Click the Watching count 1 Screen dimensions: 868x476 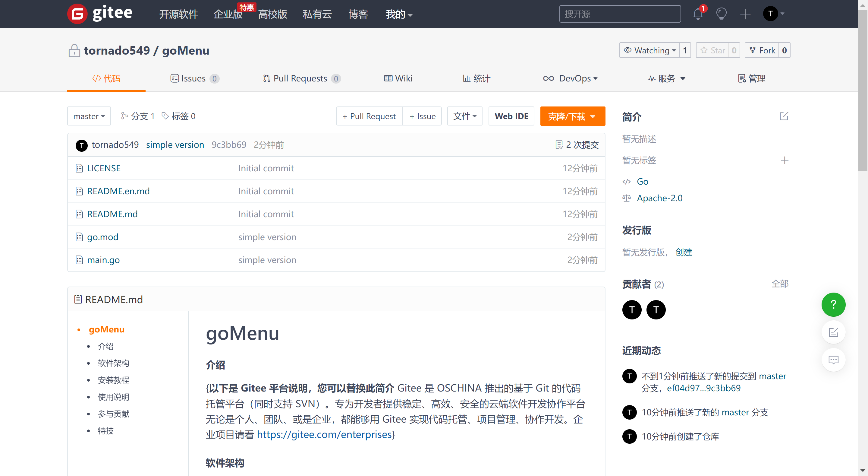[685, 50]
